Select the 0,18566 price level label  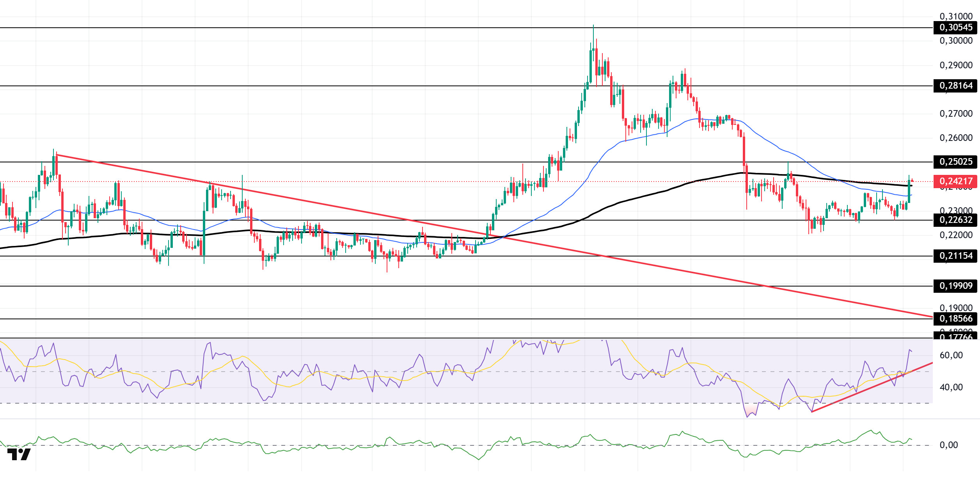(955, 319)
